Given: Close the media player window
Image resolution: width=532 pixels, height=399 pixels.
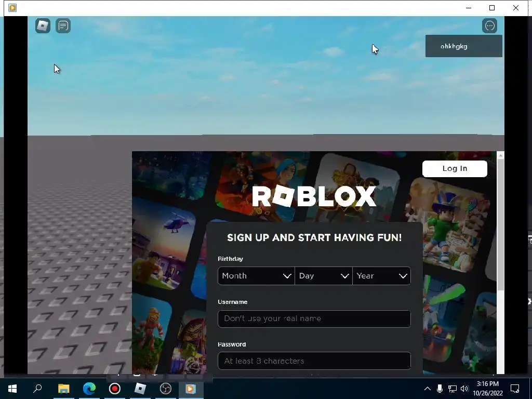Looking at the screenshot, I should point(516,8).
